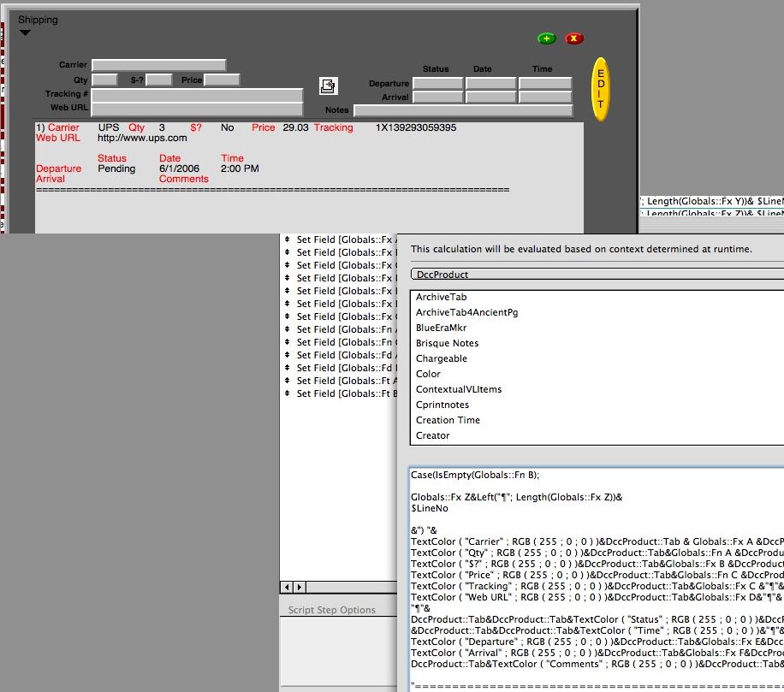Click the right scroll arrow in script list
Screen dimensions: 784x692
click(x=299, y=587)
